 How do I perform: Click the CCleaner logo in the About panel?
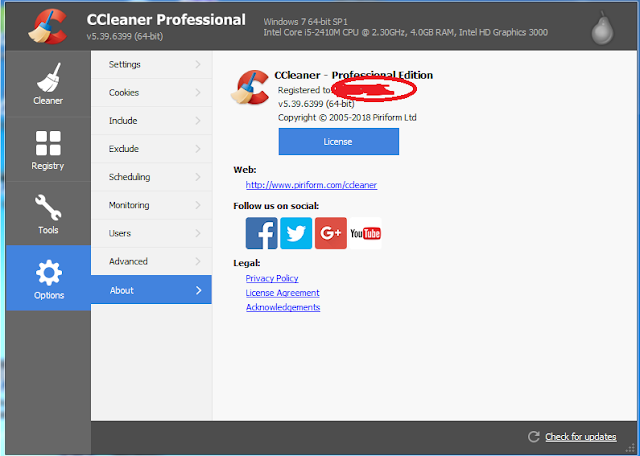tap(250, 87)
